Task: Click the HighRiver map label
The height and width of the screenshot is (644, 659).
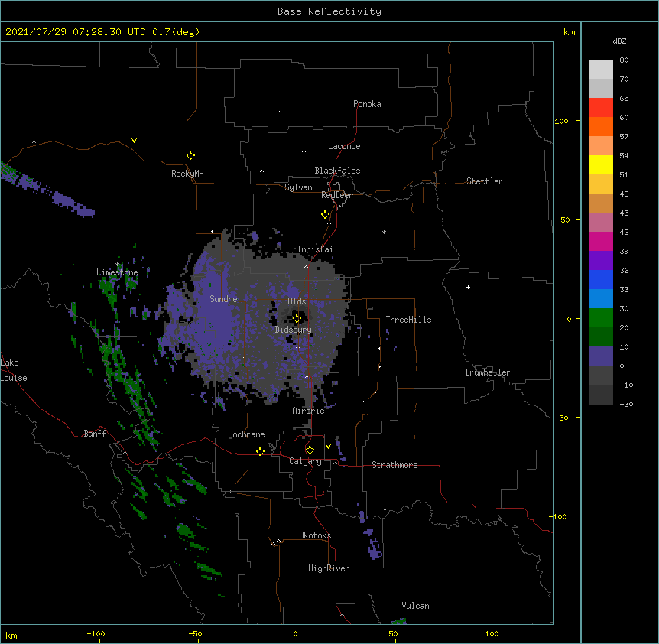Action: pos(329,568)
